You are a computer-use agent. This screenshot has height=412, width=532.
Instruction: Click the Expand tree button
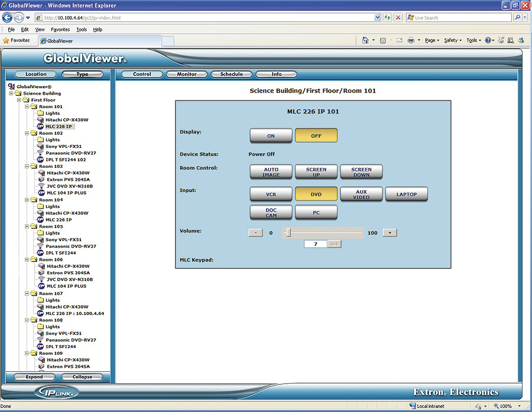pyautogui.click(x=34, y=377)
